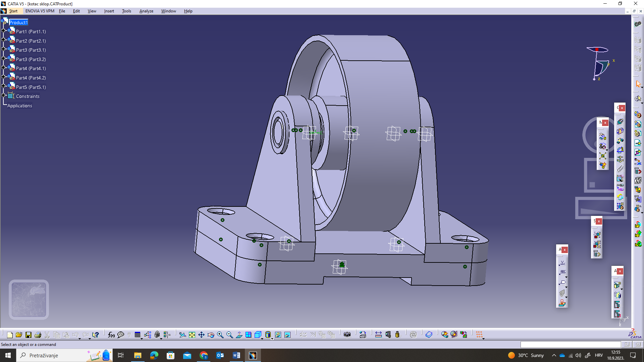Viewport: 644px width, 362px height.
Task: Open the view mode shading dropdown arrow
Action: (x=272, y=339)
